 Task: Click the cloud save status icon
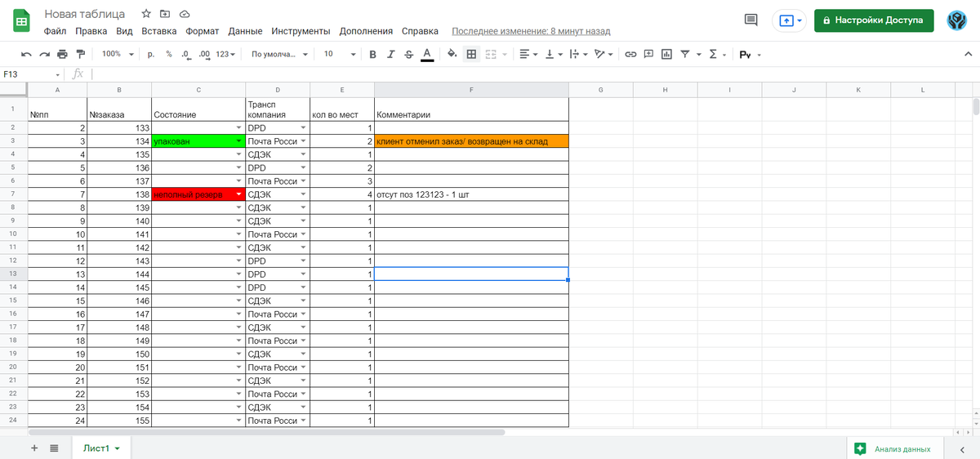(185, 14)
